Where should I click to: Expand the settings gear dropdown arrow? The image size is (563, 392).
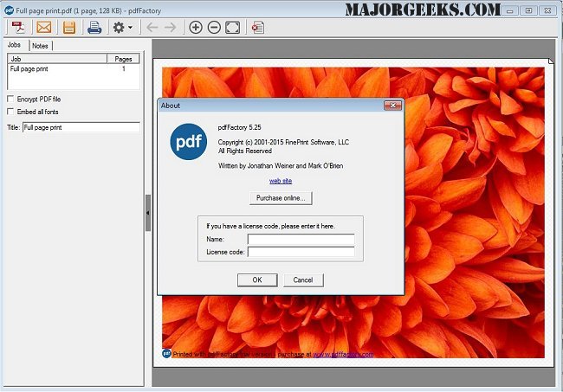coord(130,27)
